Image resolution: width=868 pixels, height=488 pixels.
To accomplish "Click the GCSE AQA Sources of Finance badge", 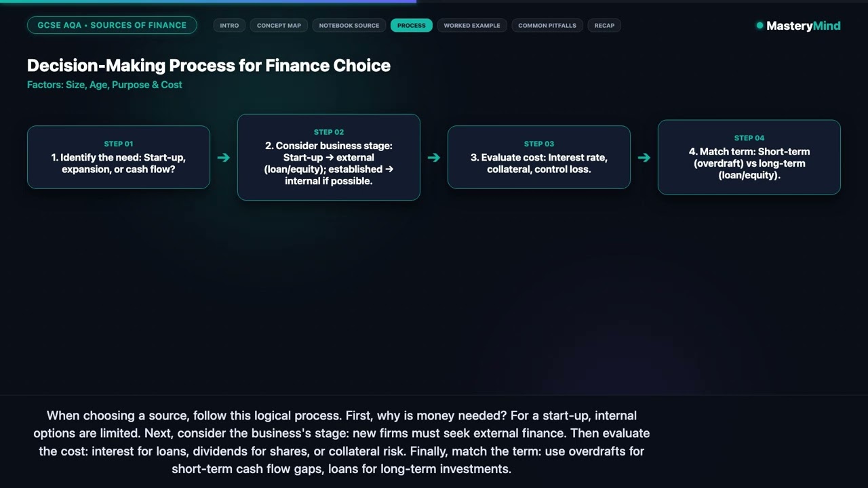I will 112,25.
